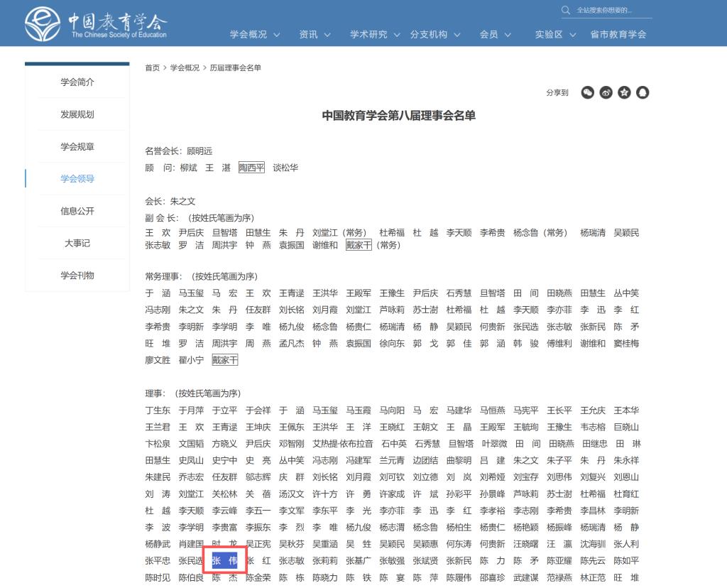Screen dimensions: 727x588
Task: Type in the site-wide search field
Action: [x=612, y=10]
